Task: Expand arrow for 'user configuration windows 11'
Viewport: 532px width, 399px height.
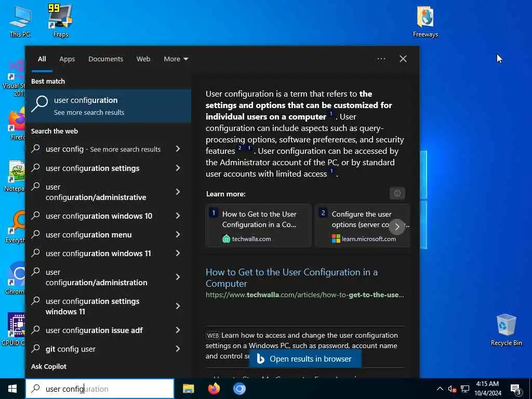Action: point(178,253)
